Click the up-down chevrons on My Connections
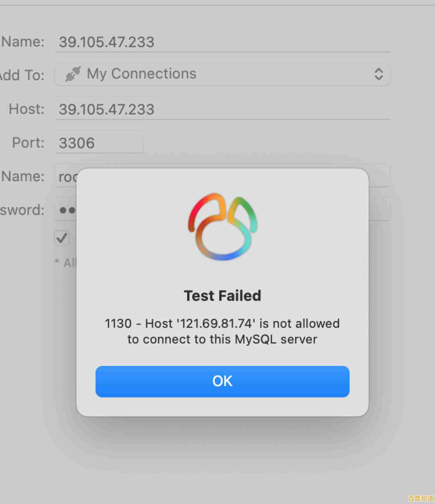The width and height of the screenshot is (435, 504). pyautogui.click(x=379, y=74)
